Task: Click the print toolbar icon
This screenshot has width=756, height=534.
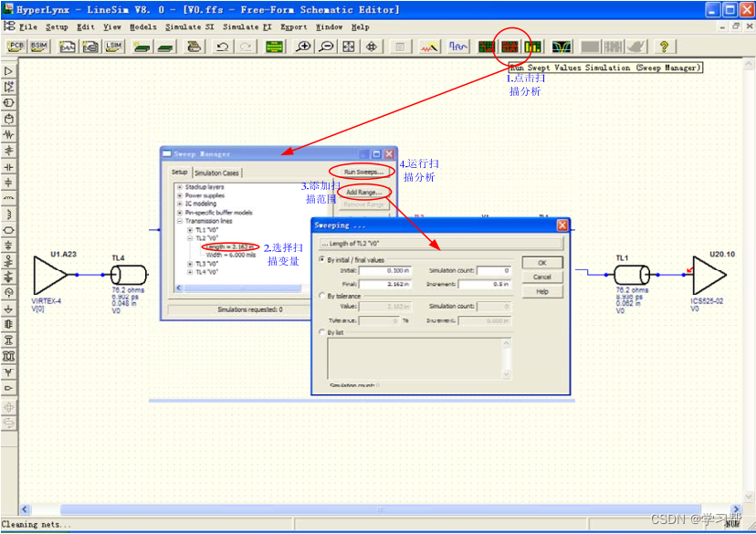Action: click(194, 47)
